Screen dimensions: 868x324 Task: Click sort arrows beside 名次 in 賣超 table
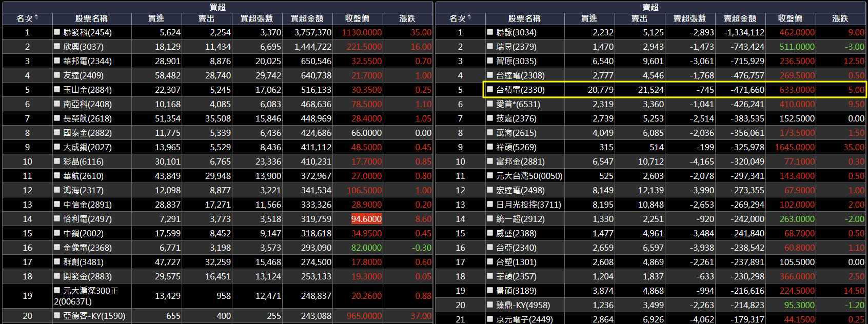click(x=469, y=18)
